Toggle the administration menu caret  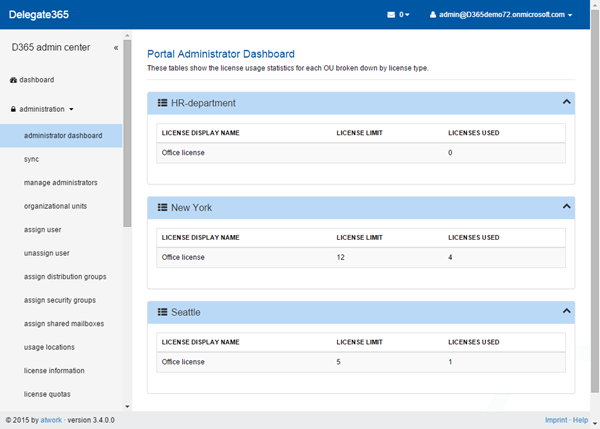[x=71, y=108]
